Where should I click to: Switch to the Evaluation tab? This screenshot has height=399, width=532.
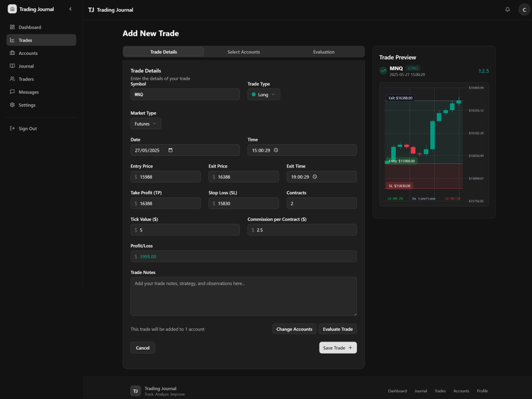click(323, 52)
